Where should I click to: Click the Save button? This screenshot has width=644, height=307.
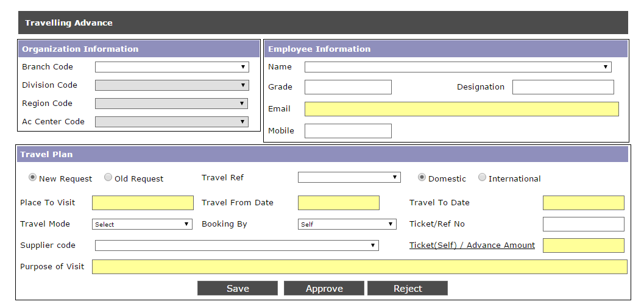[238, 289]
